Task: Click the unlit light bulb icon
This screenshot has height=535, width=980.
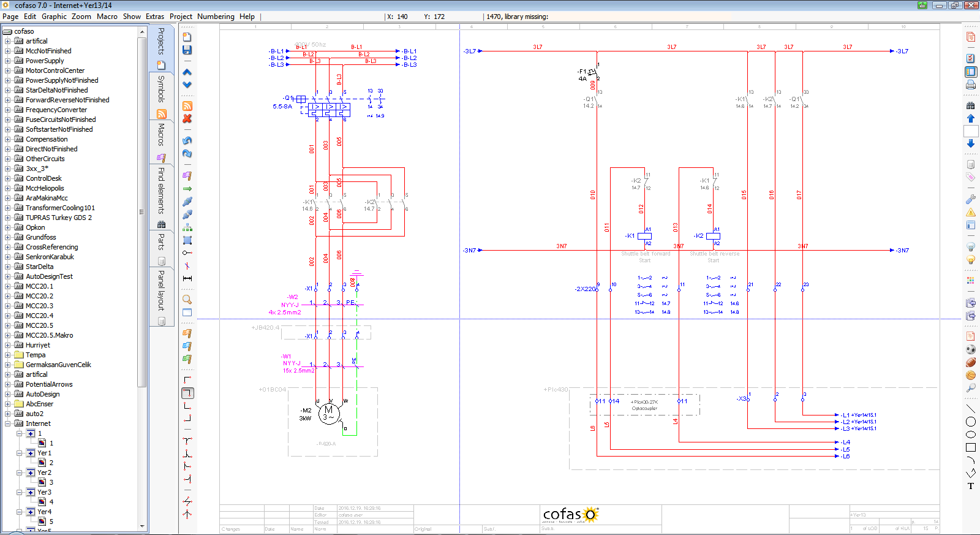Action: pyautogui.click(x=971, y=247)
